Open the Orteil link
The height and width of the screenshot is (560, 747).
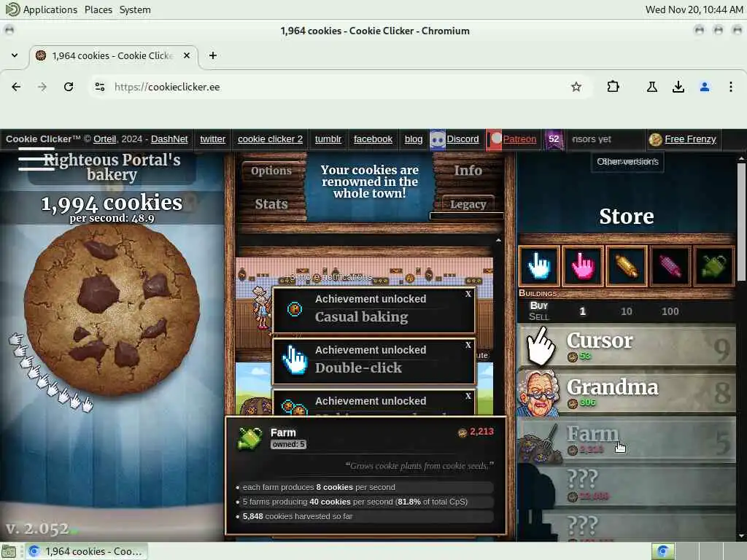pyautogui.click(x=104, y=139)
